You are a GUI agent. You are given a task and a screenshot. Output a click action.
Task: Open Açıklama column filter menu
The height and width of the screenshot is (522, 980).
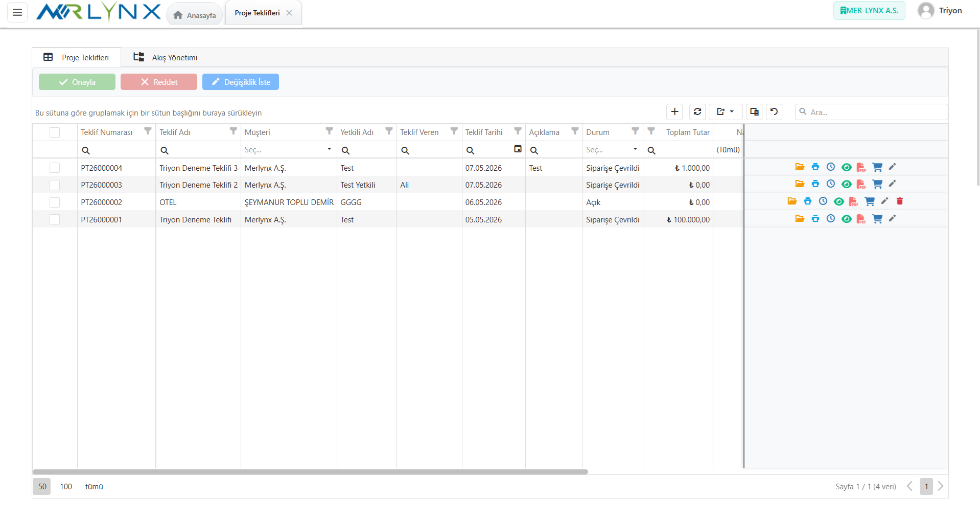pos(575,131)
